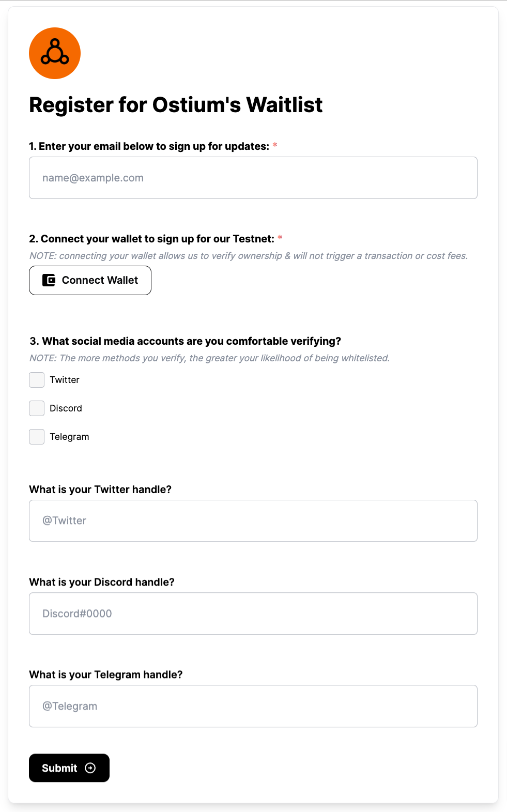
Task: Click the "Twitter" checkbox label text
Action: pyautogui.click(x=65, y=380)
